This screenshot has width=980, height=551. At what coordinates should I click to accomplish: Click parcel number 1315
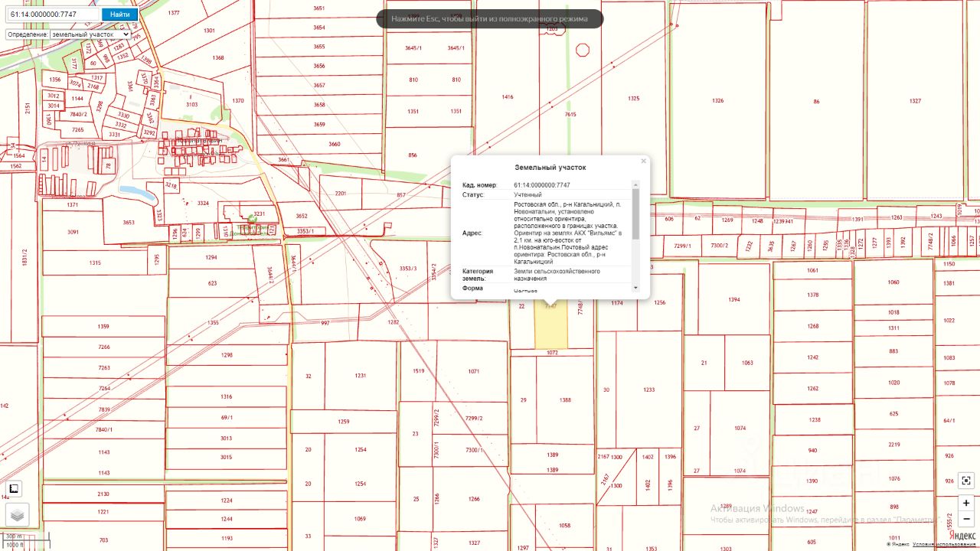pyautogui.click(x=95, y=262)
